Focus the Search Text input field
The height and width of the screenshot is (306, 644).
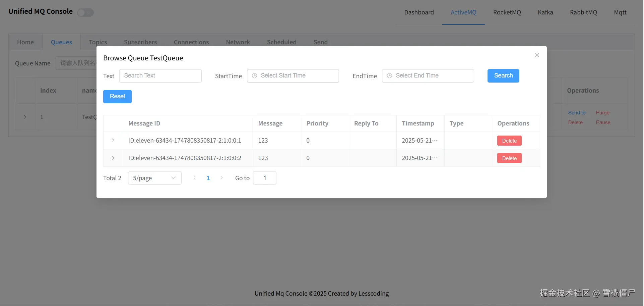click(160, 76)
